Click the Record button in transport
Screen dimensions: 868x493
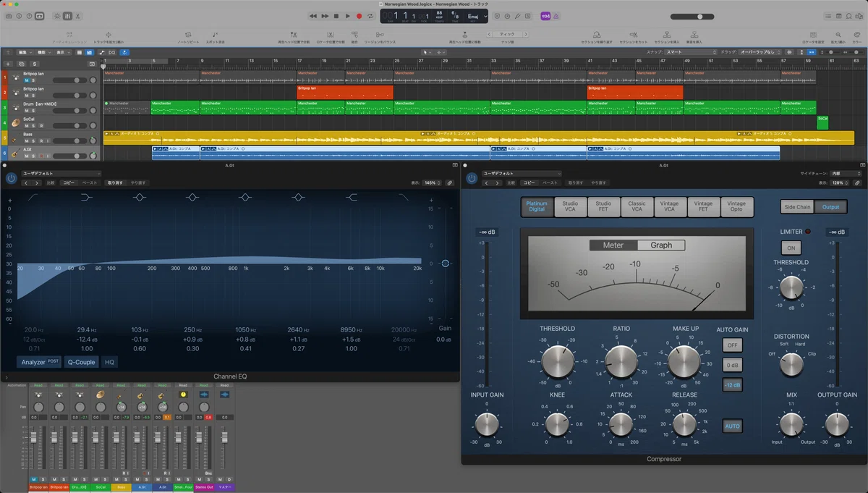(x=359, y=15)
